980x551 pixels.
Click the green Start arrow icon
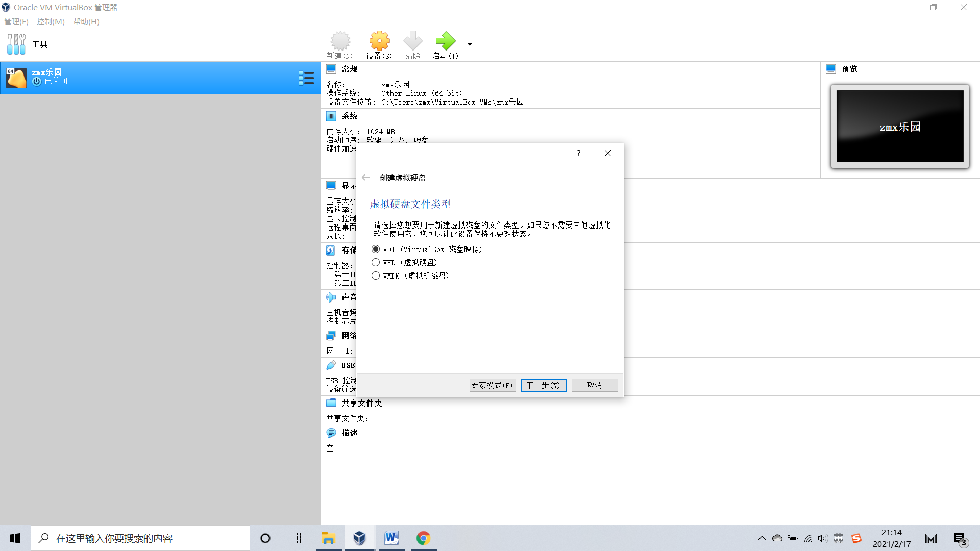[445, 41]
